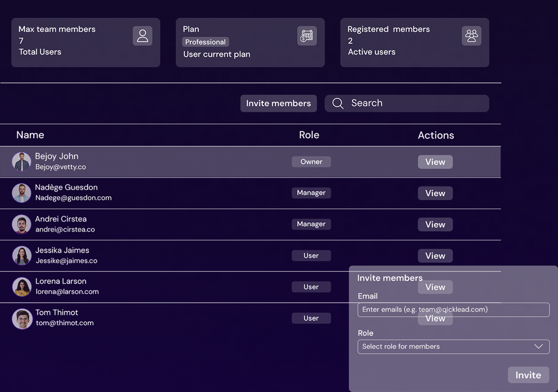Click View for Andrei Cirstea
558x392 pixels.
[x=435, y=225]
